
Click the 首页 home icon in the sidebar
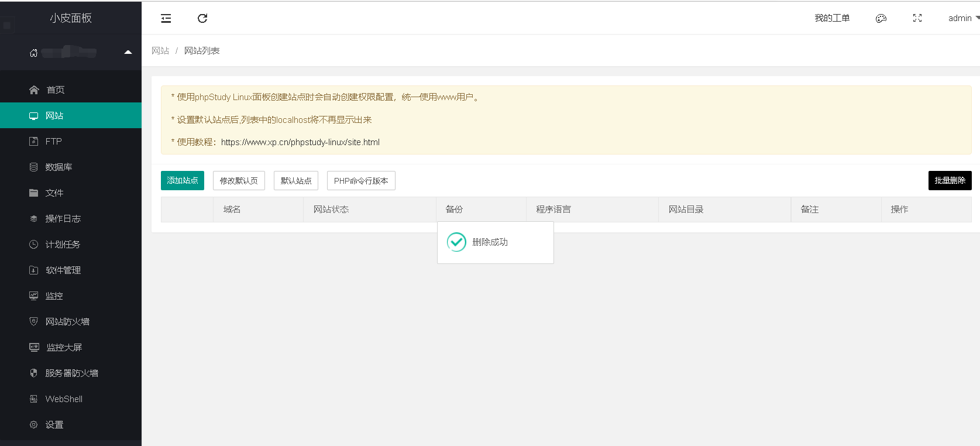(34, 90)
